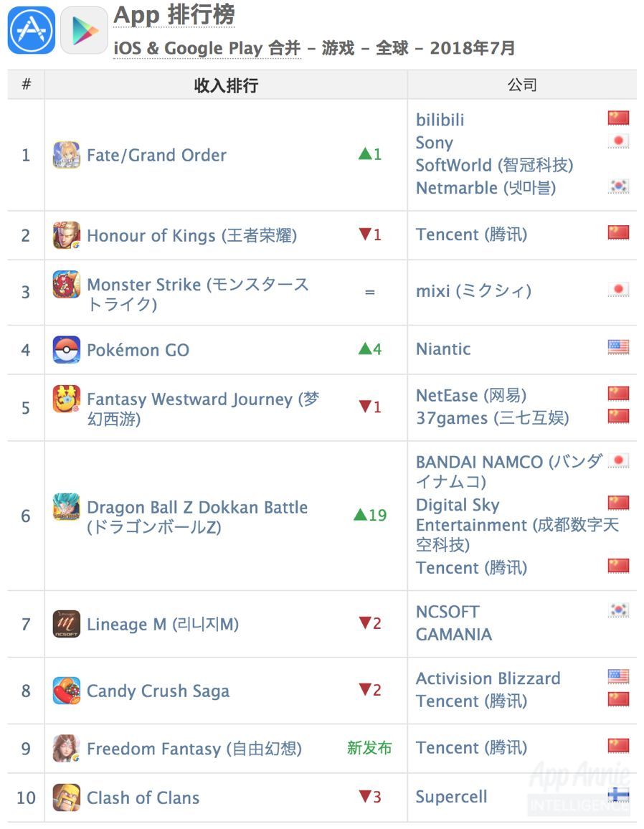Open the iOS & Google Play 合并 selector
The width and height of the screenshot is (644, 829).
[x=207, y=48]
